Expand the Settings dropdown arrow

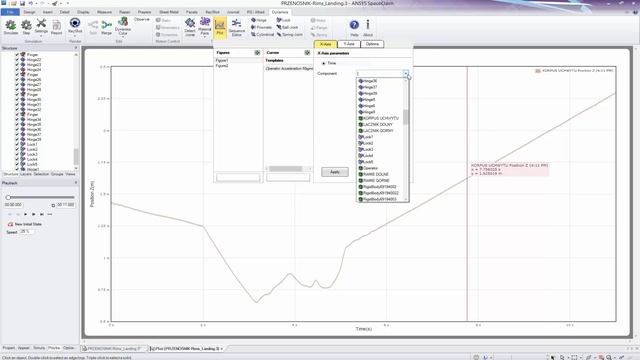tap(41, 36)
